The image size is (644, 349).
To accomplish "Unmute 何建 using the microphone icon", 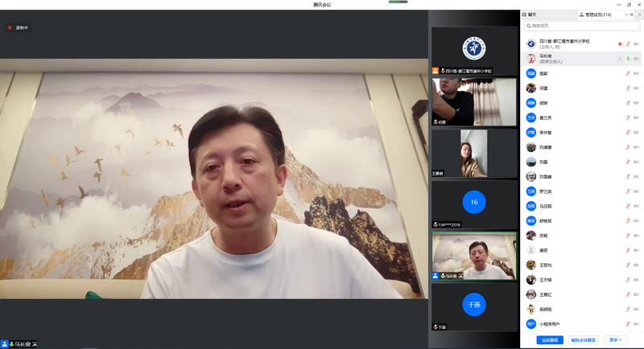I will (x=627, y=88).
